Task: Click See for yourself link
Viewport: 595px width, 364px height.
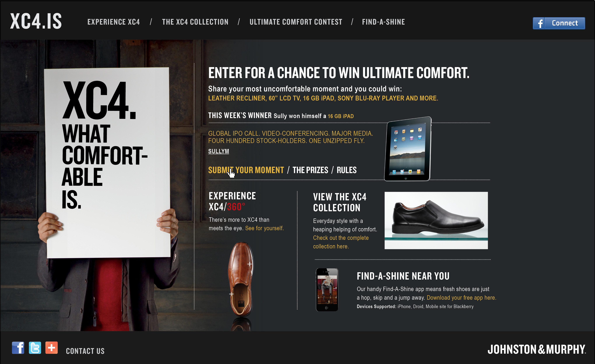Action: click(x=264, y=228)
